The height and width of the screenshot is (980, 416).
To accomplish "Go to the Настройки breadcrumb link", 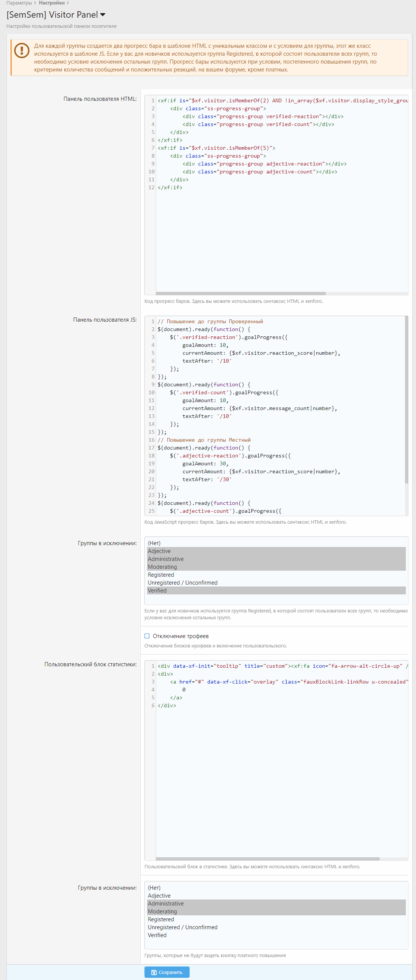I will coord(52,3).
